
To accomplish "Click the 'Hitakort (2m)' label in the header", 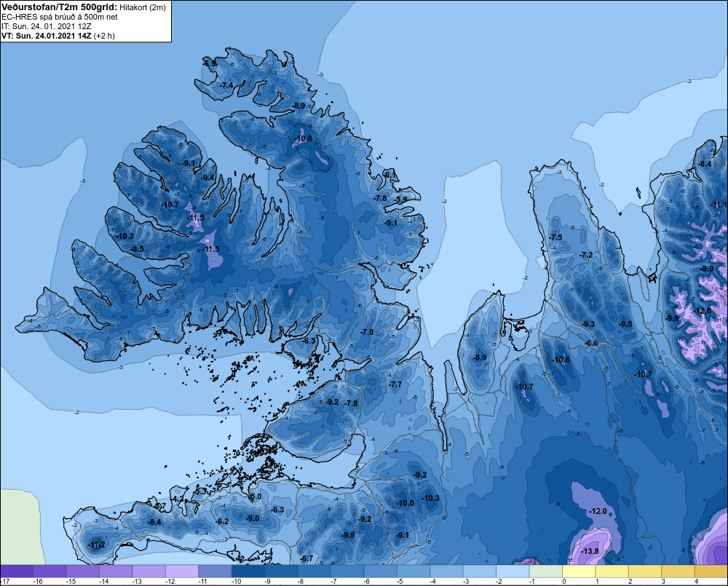I will [143, 7].
